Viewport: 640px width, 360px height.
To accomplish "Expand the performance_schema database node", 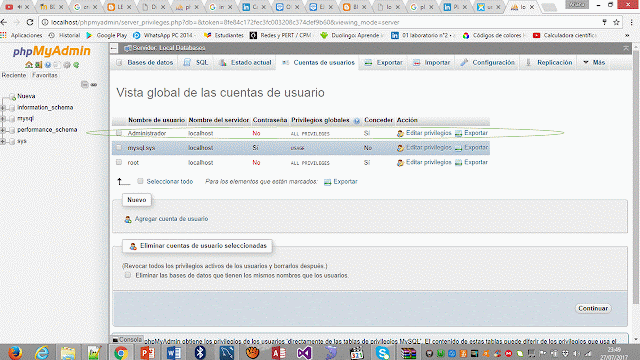I will pos(3,130).
